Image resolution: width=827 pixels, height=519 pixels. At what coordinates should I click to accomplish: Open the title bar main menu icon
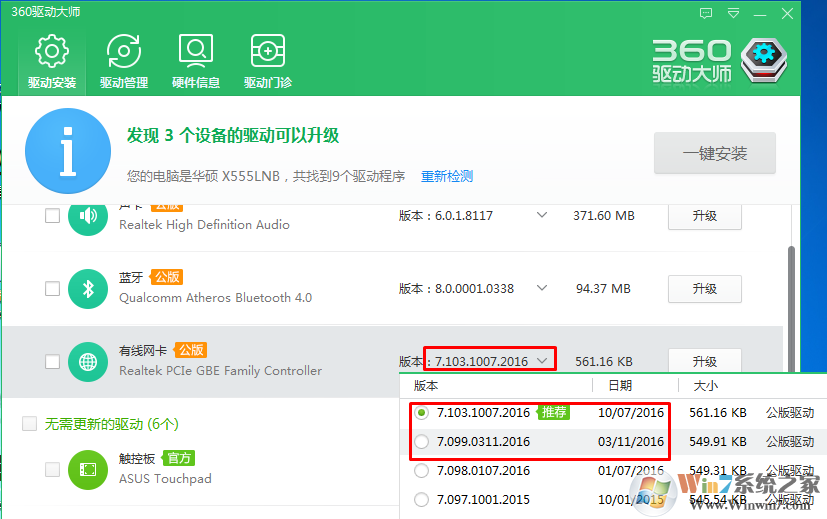[x=735, y=13]
